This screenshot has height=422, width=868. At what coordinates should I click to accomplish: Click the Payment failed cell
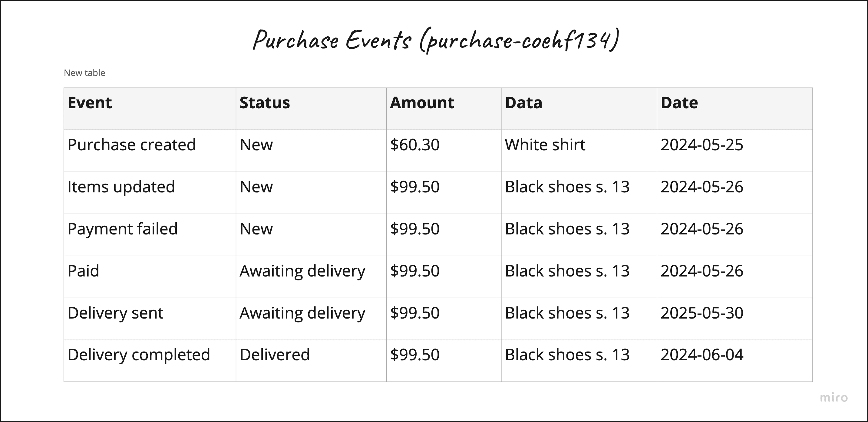(x=150, y=235)
